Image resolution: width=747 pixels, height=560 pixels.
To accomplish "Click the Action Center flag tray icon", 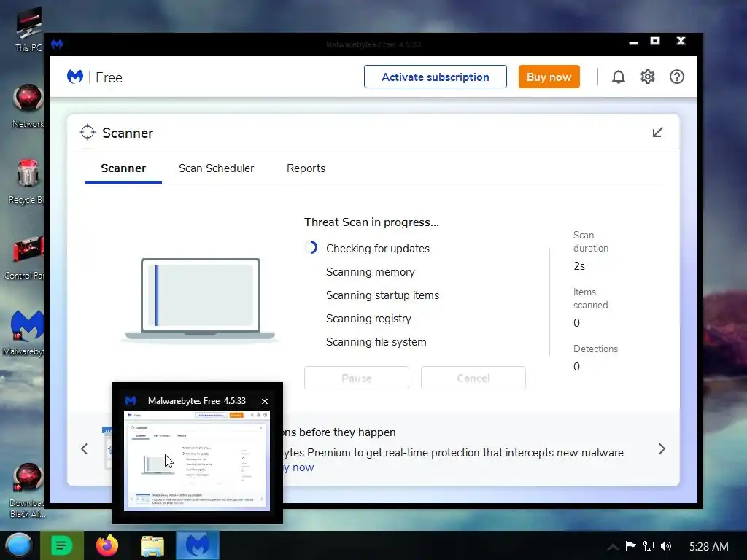I will pos(631,545).
